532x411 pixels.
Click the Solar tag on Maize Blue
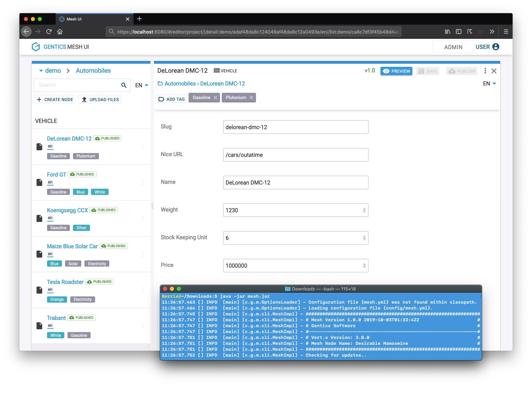[73, 264]
